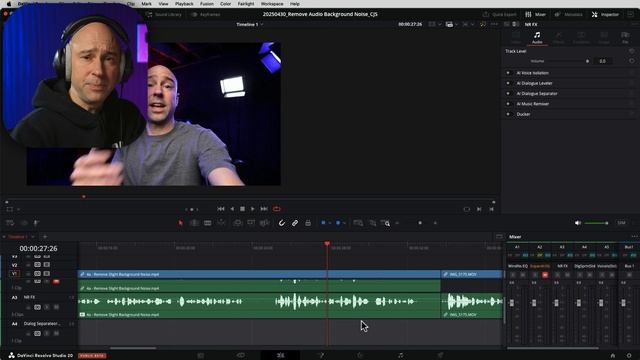Viewport: 640px width, 360px height.
Task: Toggle Solo on track A4 Dialog Separator
Action: [x=47, y=333]
